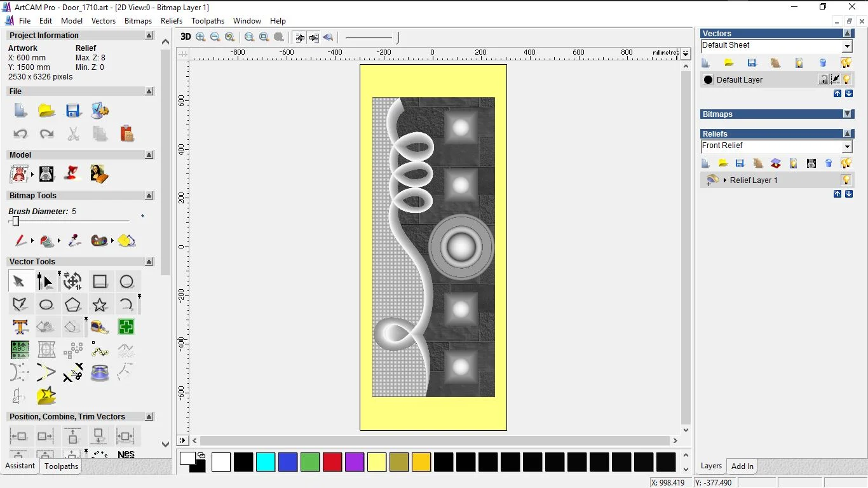Screen dimensions: 868x488
Task: Select the Create Rectangle vector tool
Action: tap(100, 281)
